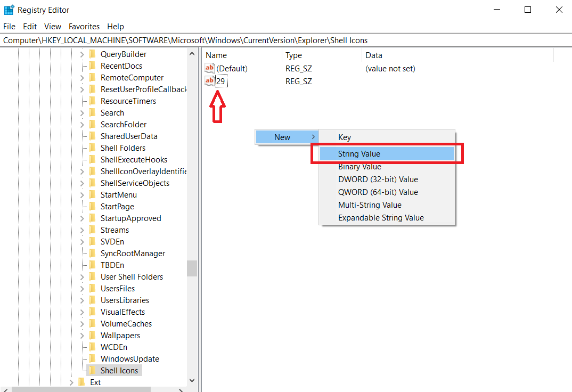572x392 pixels.
Task: Choose Binary Value from New submenu
Action: pos(387,167)
